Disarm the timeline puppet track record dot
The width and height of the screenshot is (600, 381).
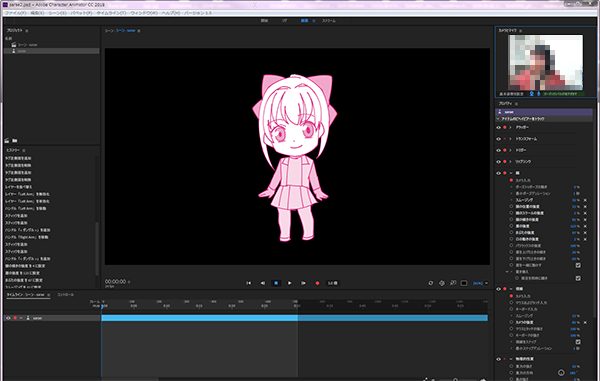(15, 318)
